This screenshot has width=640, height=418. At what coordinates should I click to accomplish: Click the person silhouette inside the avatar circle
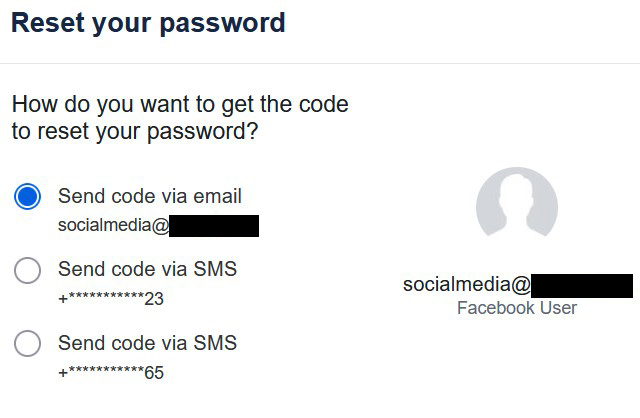(516, 200)
